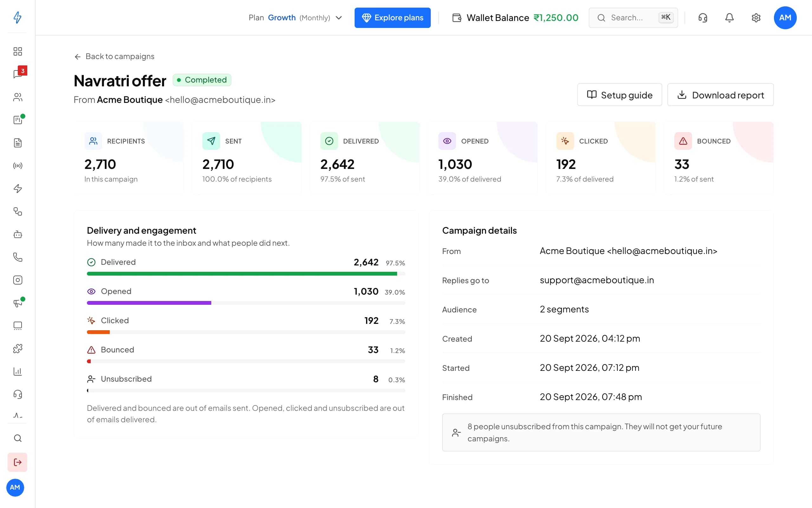The image size is (812, 508).
Task: Click the Explore plans button
Action: click(392, 17)
